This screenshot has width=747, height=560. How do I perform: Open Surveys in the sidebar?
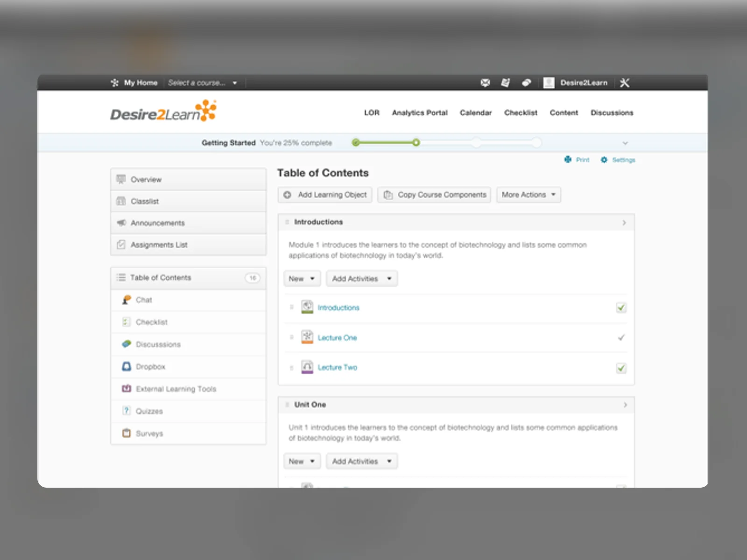click(x=189, y=434)
